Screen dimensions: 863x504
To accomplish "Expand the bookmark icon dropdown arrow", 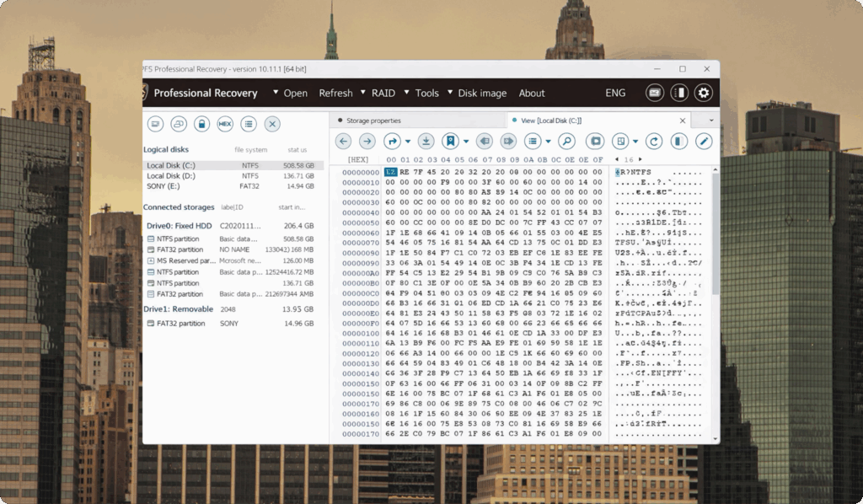I will click(466, 142).
